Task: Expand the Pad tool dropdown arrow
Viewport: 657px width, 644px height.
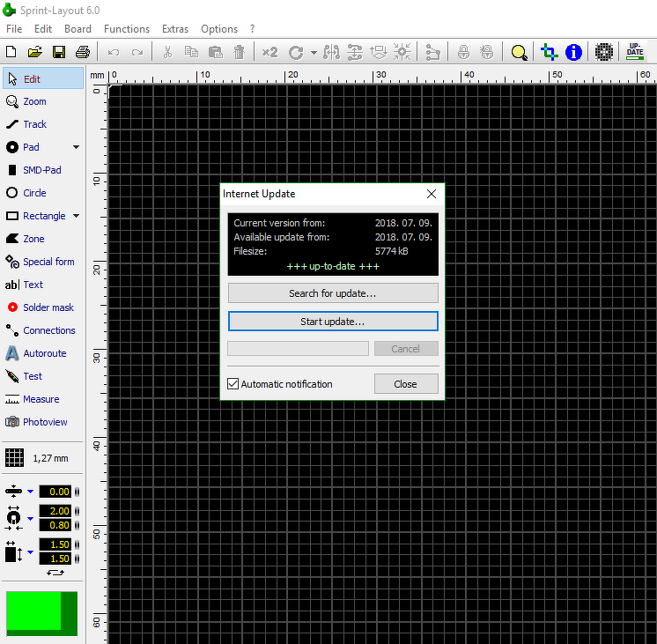Action: pyautogui.click(x=76, y=147)
